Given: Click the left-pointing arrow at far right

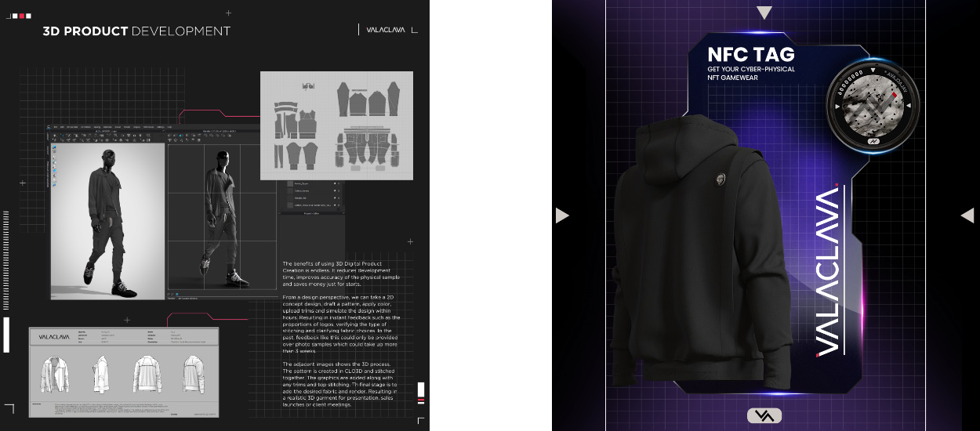Looking at the screenshot, I should click(967, 215).
